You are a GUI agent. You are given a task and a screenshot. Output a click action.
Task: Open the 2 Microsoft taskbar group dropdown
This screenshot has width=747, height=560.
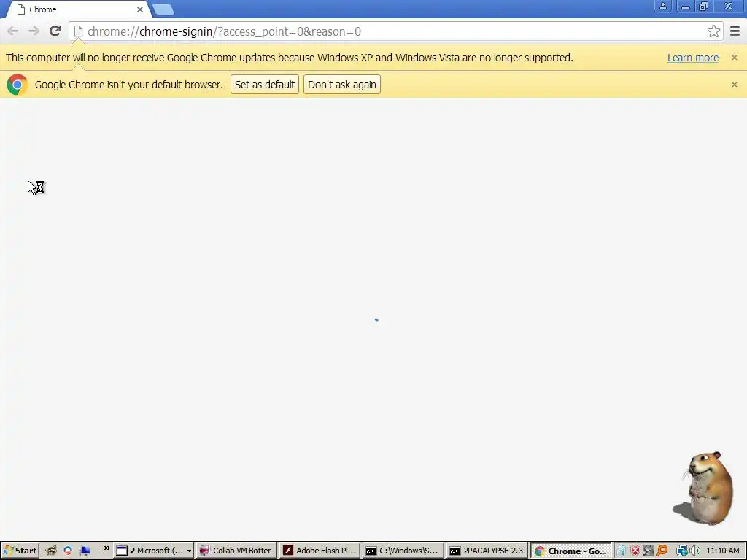154,551
